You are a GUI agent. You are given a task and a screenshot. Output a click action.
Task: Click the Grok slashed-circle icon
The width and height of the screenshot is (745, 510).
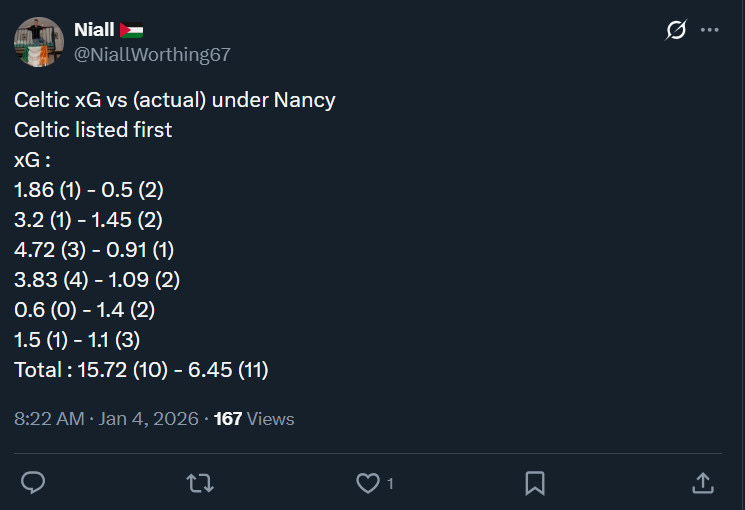coord(676,30)
